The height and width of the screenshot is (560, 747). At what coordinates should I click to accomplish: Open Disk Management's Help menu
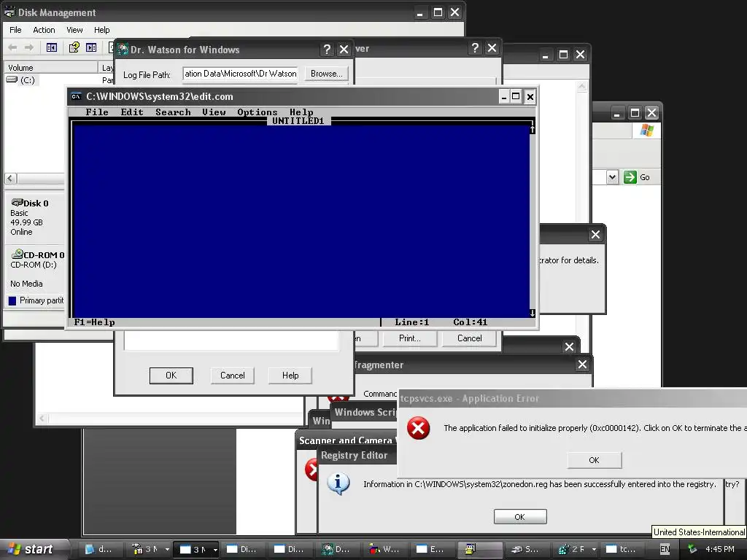click(x=101, y=29)
